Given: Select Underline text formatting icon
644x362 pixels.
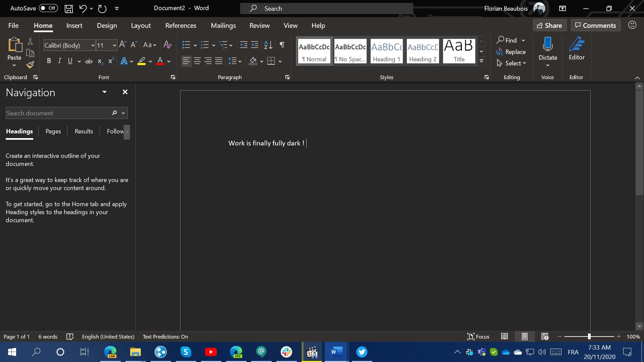Looking at the screenshot, I should (x=70, y=61).
